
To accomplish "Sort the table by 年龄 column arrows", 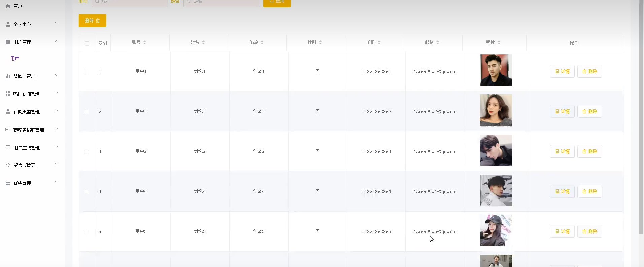I will tap(262, 42).
